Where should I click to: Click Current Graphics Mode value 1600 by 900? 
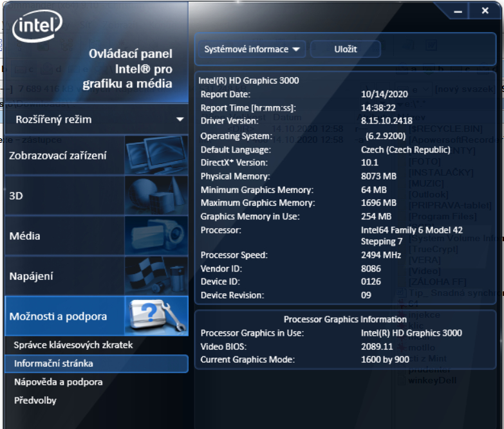385,360
